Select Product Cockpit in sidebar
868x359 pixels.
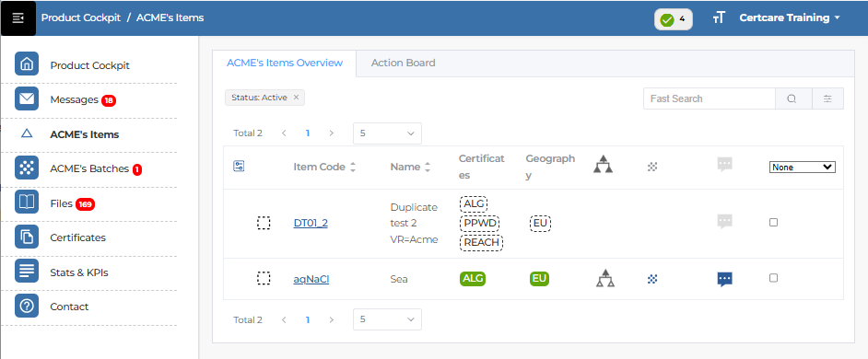[89, 65]
